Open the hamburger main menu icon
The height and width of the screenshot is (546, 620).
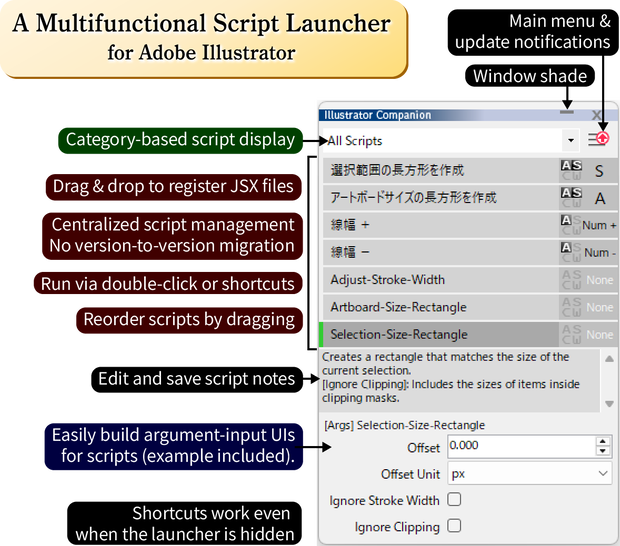594,139
